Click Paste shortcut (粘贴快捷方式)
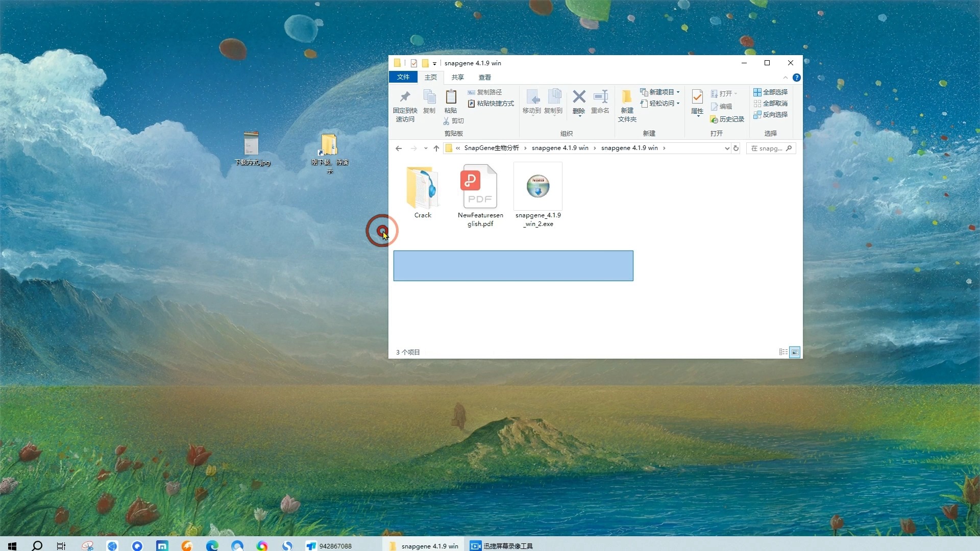Viewport: 980px width, 551px height. [x=491, y=104]
